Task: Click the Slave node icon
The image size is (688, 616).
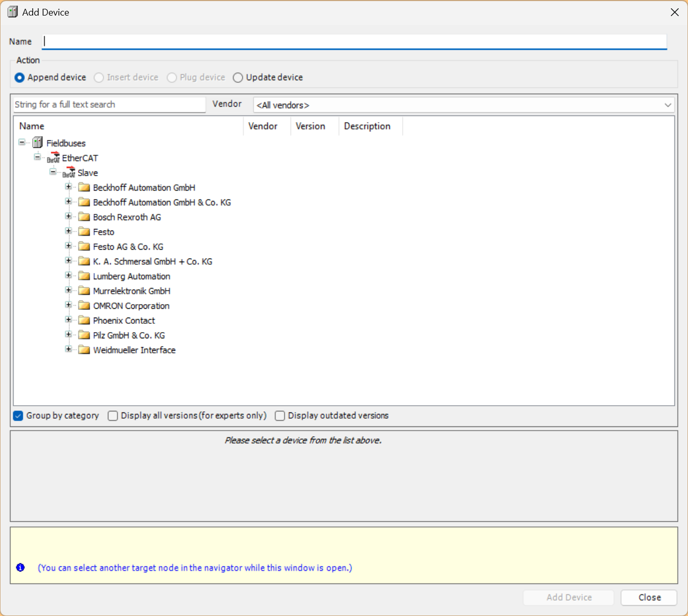Action: [69, 173]
